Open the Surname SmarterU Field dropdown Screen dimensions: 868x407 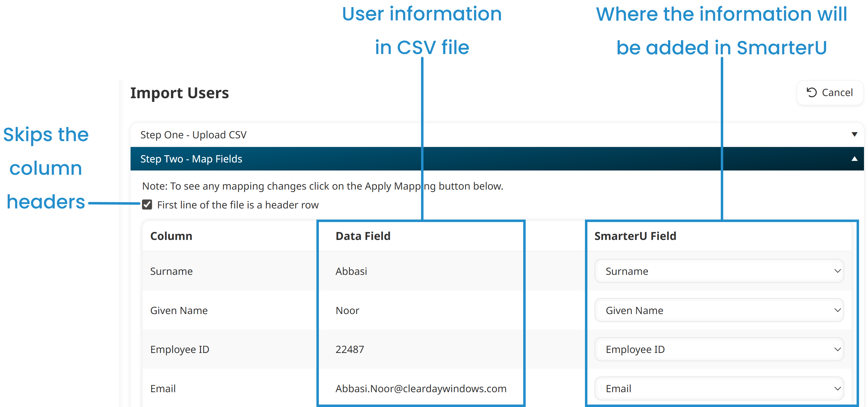[719, 271]
